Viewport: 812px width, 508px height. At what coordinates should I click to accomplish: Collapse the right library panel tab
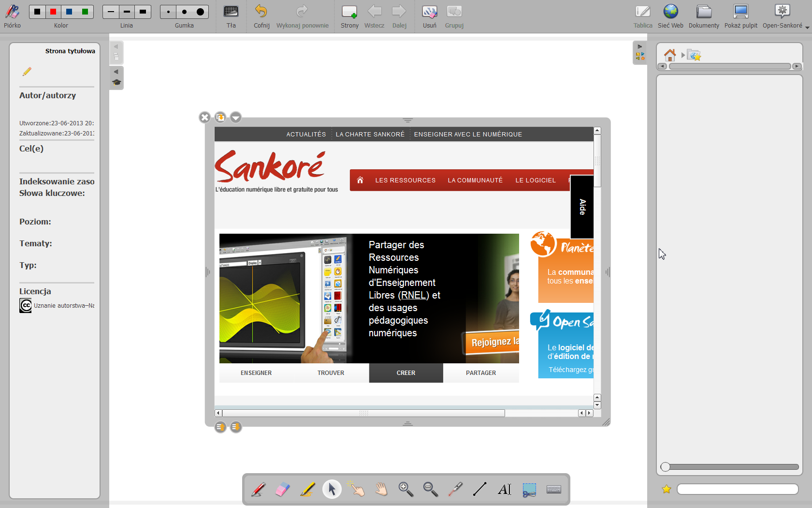pyautogui.click(x=640, y=52)
